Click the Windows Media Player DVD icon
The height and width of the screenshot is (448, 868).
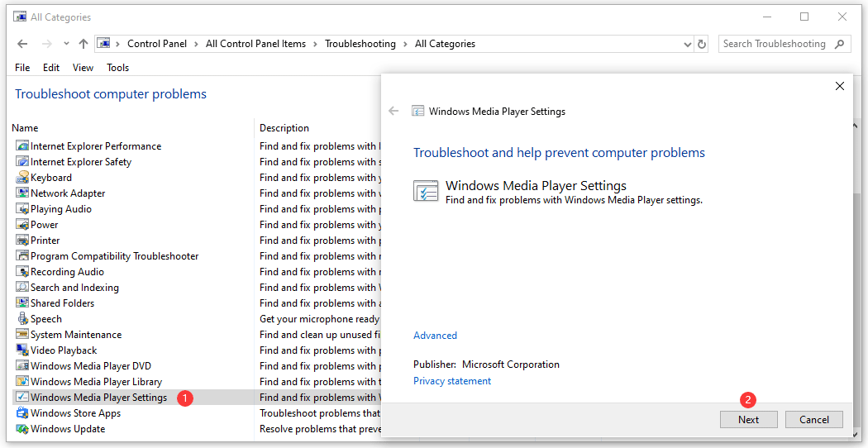pos(22,366)
